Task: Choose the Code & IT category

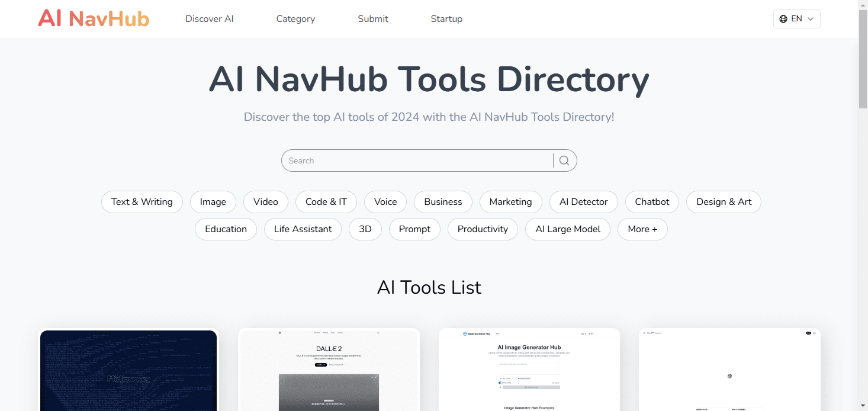Action: click(x=326, y=202)
